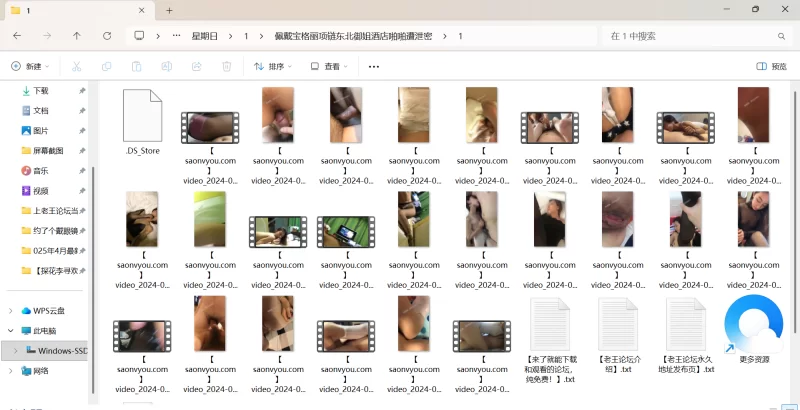Click the Copy icon in toolbar
Image resolution: width=800 pixels, height=410 pixels.
[106, 66]
